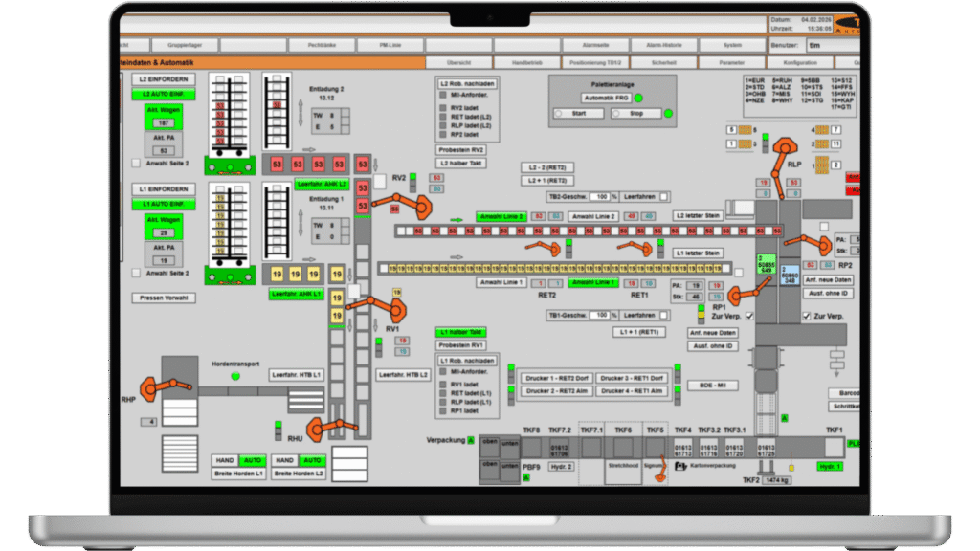Click the Automatik FRG button
This screenshot has width=980, height=551.
pos(606,99)
